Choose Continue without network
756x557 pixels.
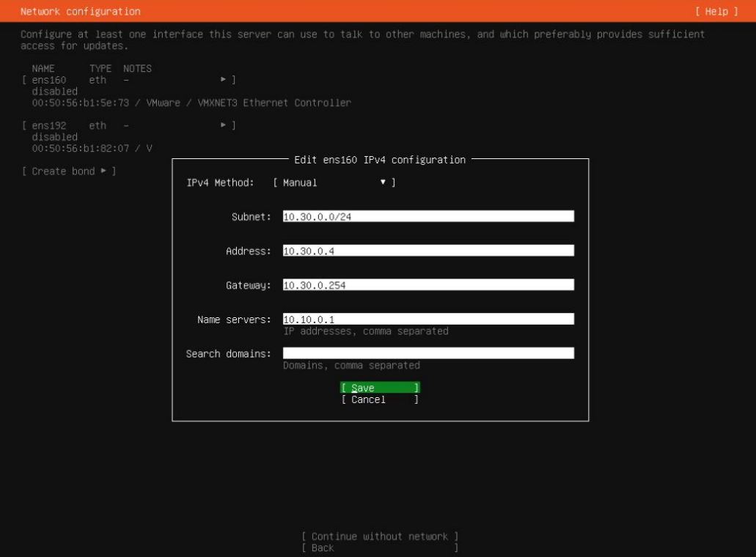click(x=380, y=536)
